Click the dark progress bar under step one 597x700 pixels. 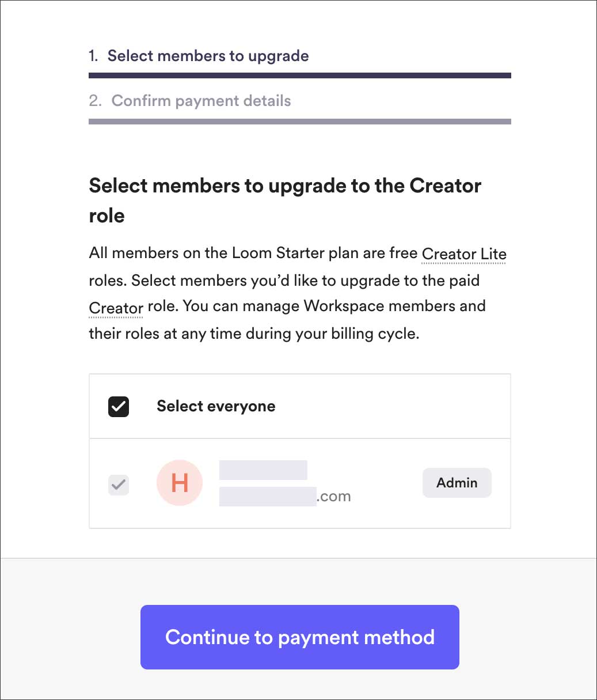click(x=299, y=75)
